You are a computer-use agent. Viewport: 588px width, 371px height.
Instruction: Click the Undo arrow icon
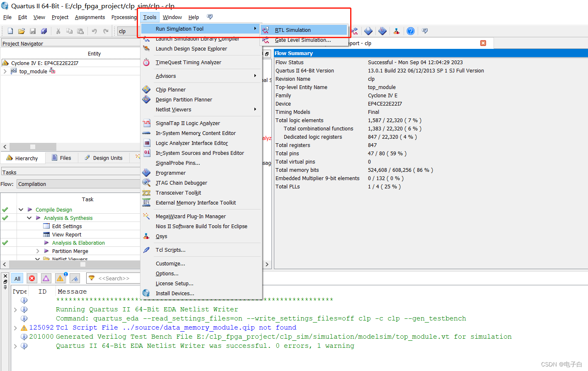tap(94, 31)
